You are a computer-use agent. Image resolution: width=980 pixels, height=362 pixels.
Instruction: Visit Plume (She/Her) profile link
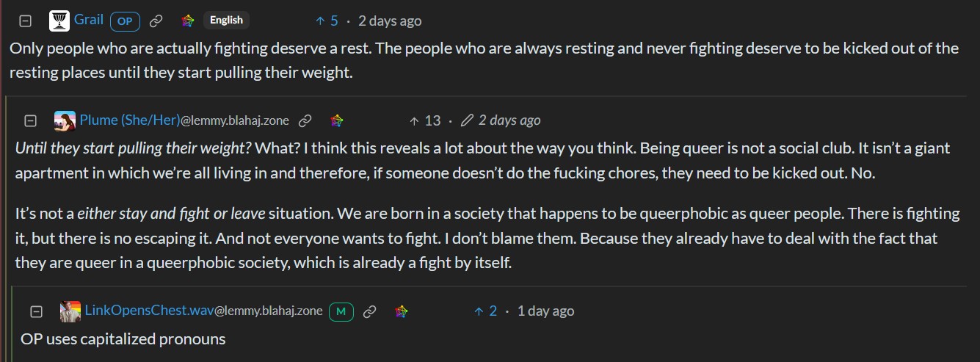[129, 120]
